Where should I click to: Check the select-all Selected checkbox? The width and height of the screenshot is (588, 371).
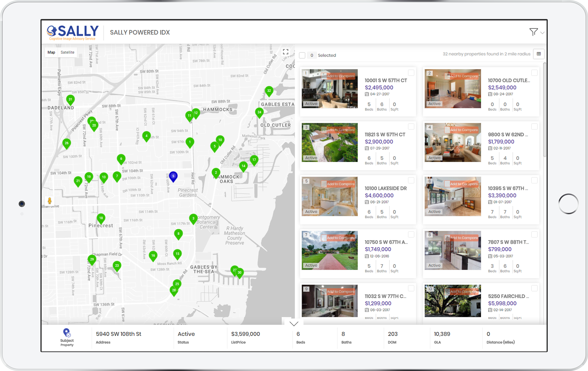click(302, 55)
